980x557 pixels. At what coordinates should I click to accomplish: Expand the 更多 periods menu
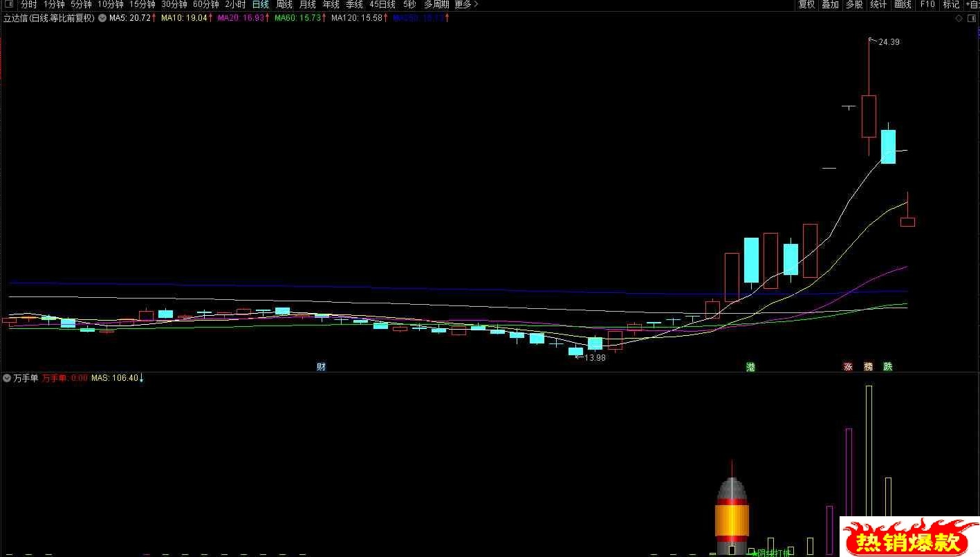(466, 4)
